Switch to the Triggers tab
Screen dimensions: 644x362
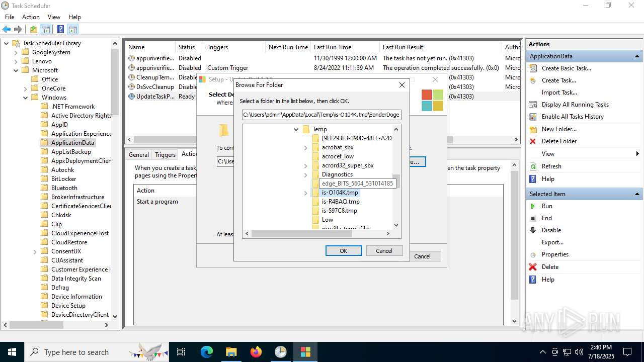coord(165,155)
